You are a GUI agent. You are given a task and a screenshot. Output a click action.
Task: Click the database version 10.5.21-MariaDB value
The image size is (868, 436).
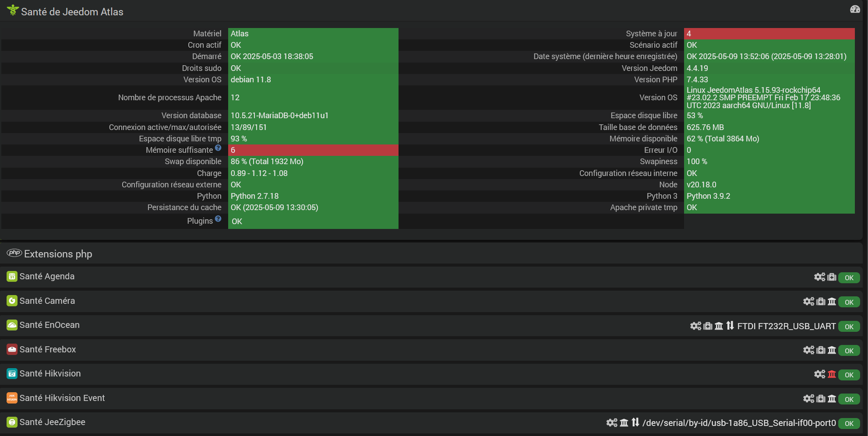coord(313,116)
